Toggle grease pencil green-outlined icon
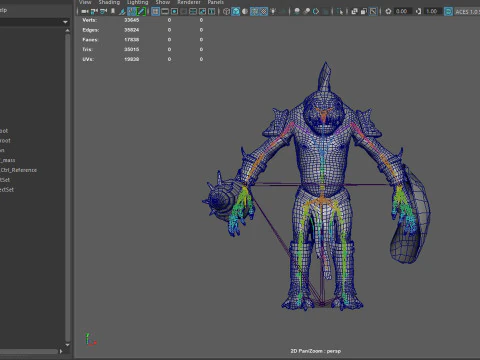Image resolution: width=480 pixels, height=360 pixels. (x=141, y=11)
